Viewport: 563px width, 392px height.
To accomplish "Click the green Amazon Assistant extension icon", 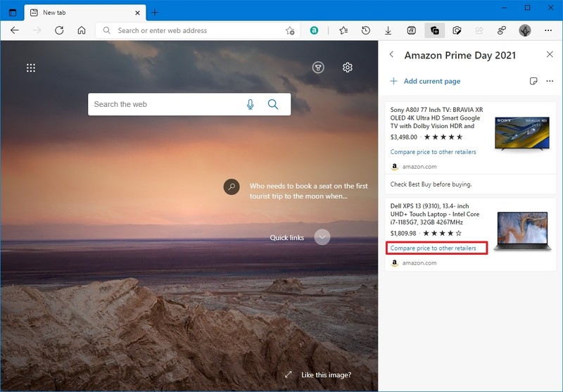I will click(314, 30).
